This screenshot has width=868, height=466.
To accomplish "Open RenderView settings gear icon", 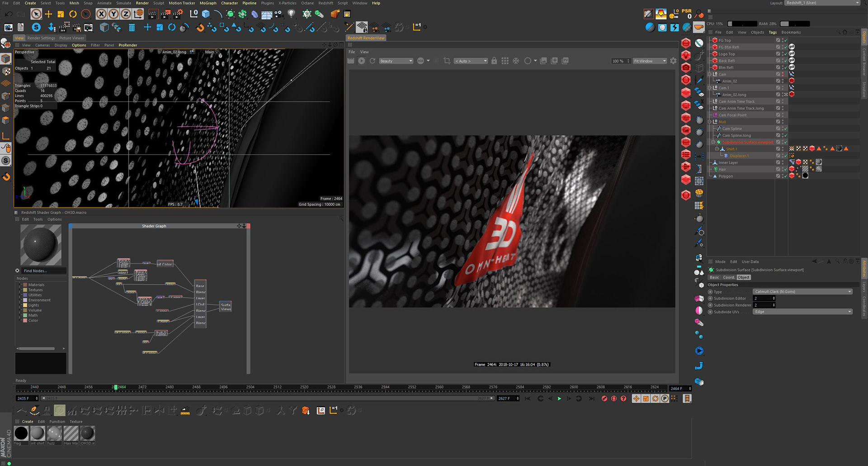I will click(673, 61).
